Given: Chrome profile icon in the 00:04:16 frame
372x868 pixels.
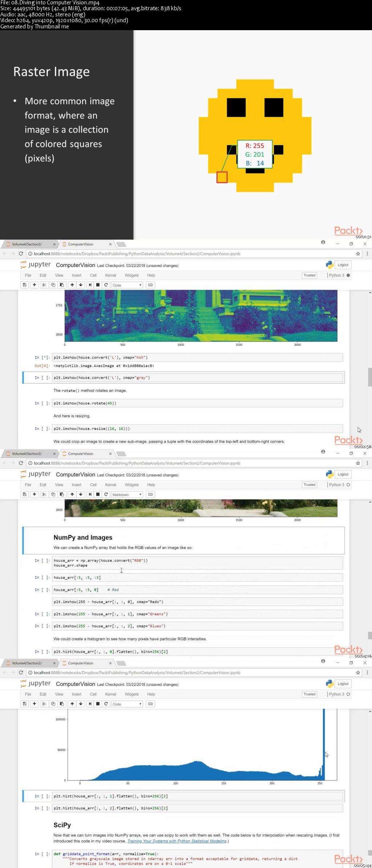Looking at the screenshot, I should (x=323, y=452).
